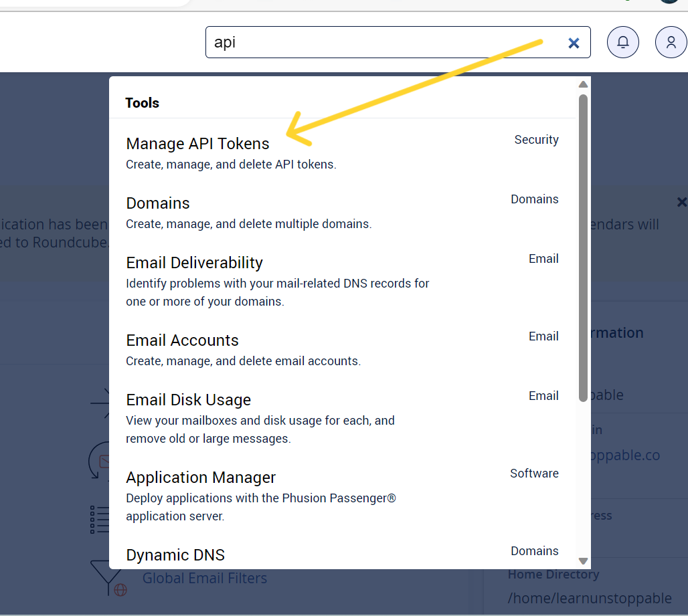
Task: Click the Software label beside Application Manager
Action: point(534,474)
